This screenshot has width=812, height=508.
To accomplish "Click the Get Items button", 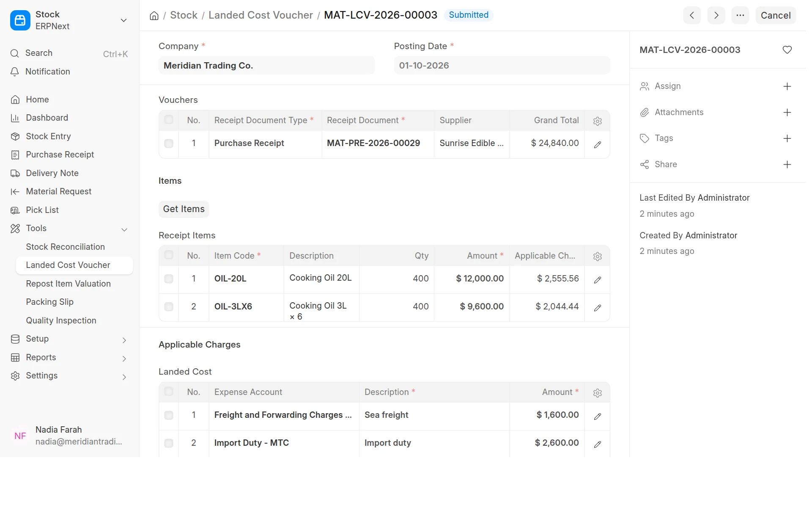I will coord(184,209).
